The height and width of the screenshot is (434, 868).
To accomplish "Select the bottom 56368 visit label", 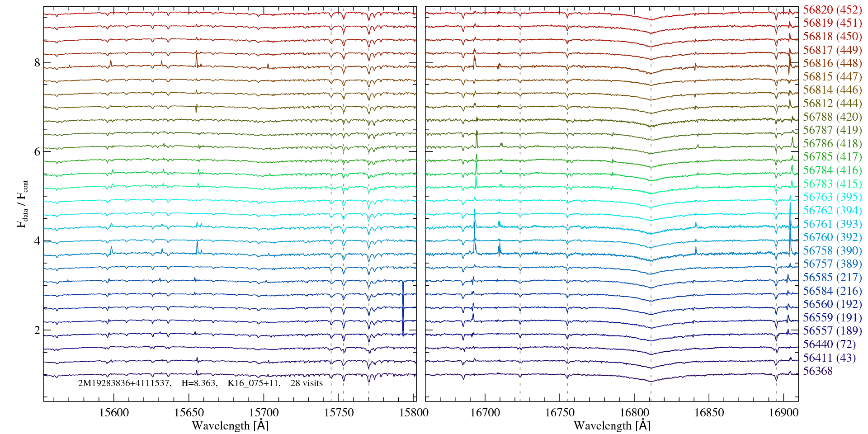I will (817, 371).
